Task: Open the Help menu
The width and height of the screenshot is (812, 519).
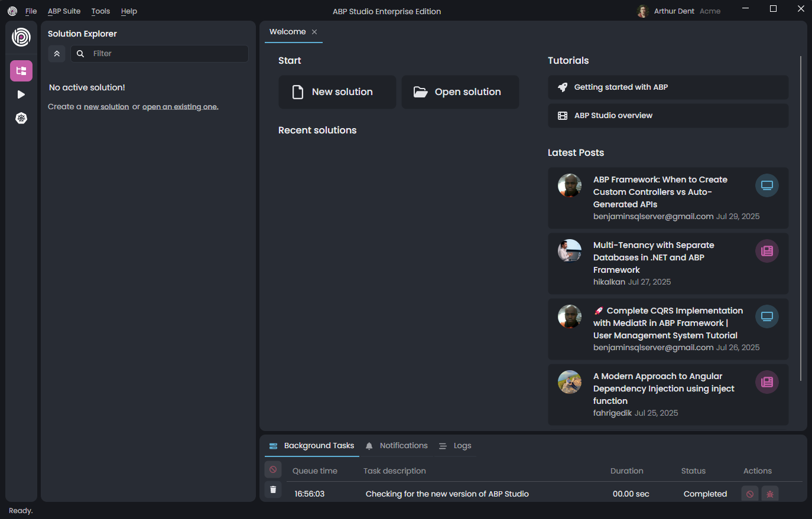Action: pyautogui.click(x=129, y=11)
